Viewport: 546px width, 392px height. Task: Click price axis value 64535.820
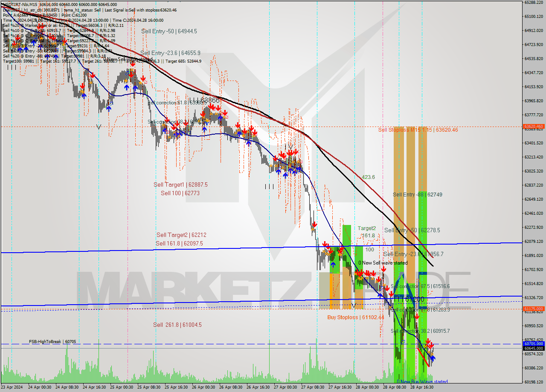point(534,58)
